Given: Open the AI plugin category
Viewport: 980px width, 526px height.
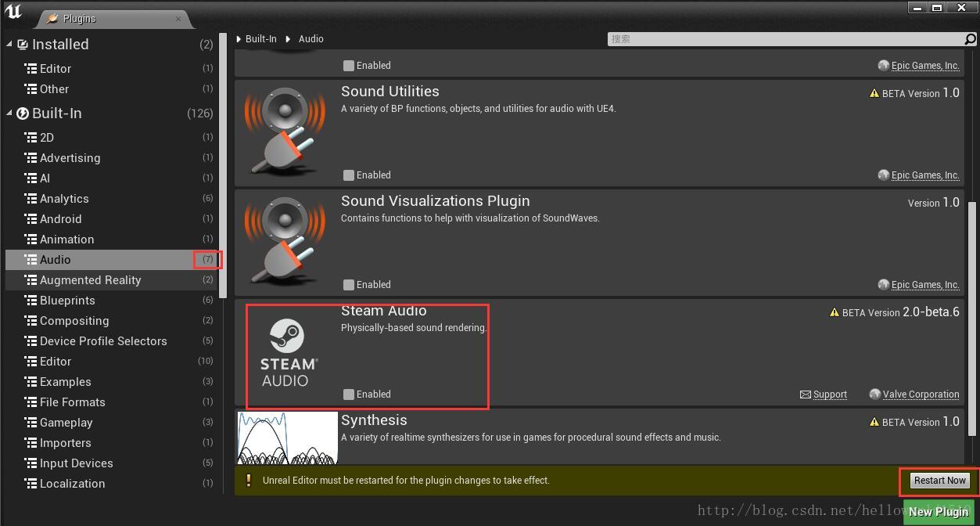Looking at the screenshot, I should coord(111,178).
